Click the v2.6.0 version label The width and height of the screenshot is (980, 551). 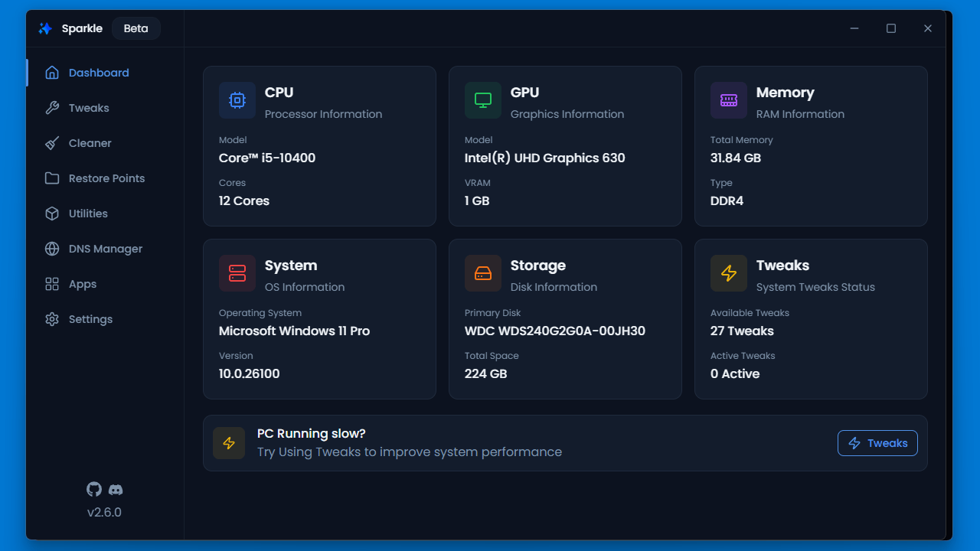coord(104,512)
